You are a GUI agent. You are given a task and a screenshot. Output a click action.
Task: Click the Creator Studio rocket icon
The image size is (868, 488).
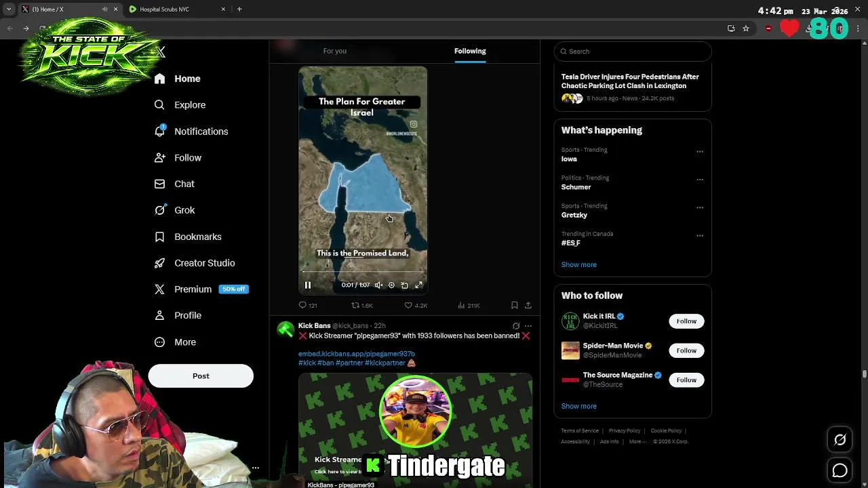point(159,263)
